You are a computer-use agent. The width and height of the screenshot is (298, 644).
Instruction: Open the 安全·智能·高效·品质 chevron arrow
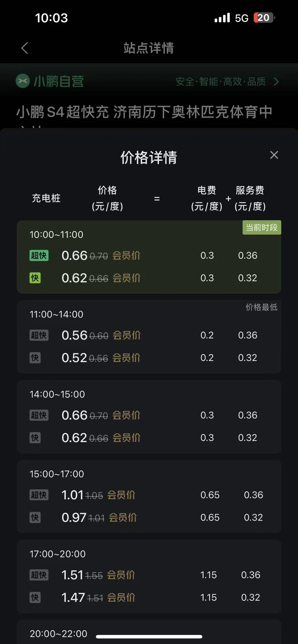pyautogui.click(x=276, y=82)
